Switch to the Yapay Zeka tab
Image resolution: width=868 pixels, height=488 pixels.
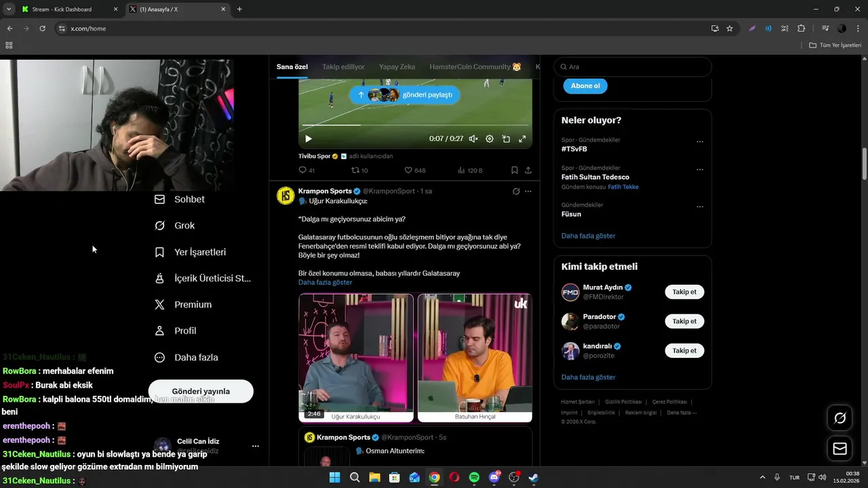(x=397, y=66)
